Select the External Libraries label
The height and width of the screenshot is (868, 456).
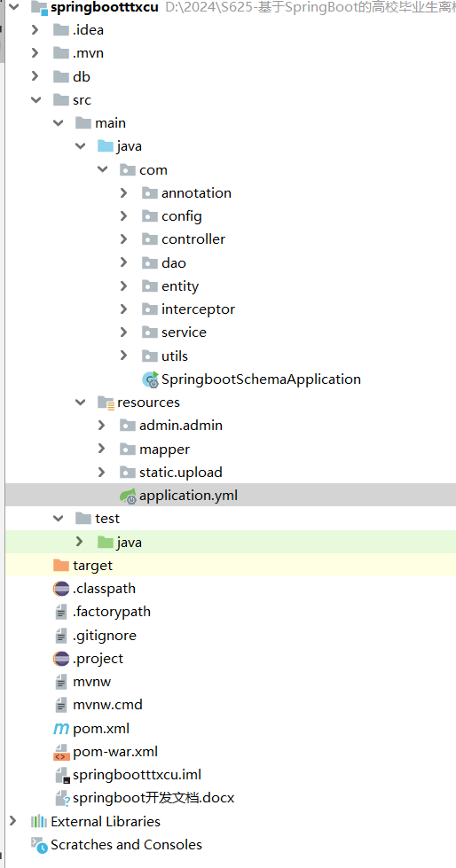(x=106, y=822)
